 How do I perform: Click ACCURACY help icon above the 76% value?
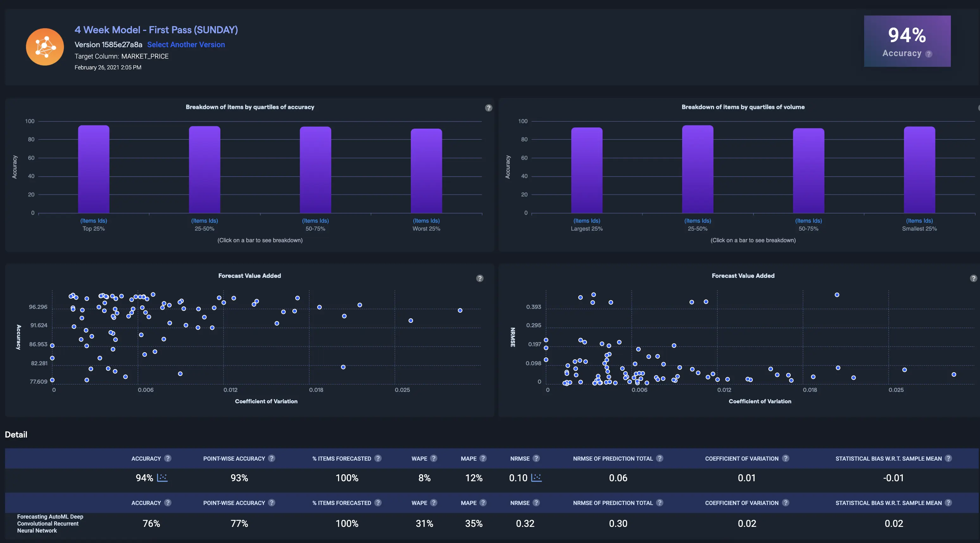(x=168, y=503)
